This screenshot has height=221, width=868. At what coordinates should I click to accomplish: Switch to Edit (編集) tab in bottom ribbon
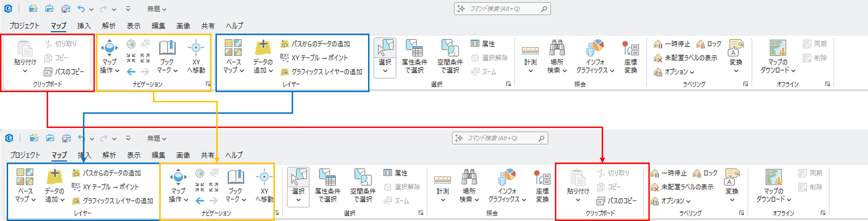tap(158, 155)
